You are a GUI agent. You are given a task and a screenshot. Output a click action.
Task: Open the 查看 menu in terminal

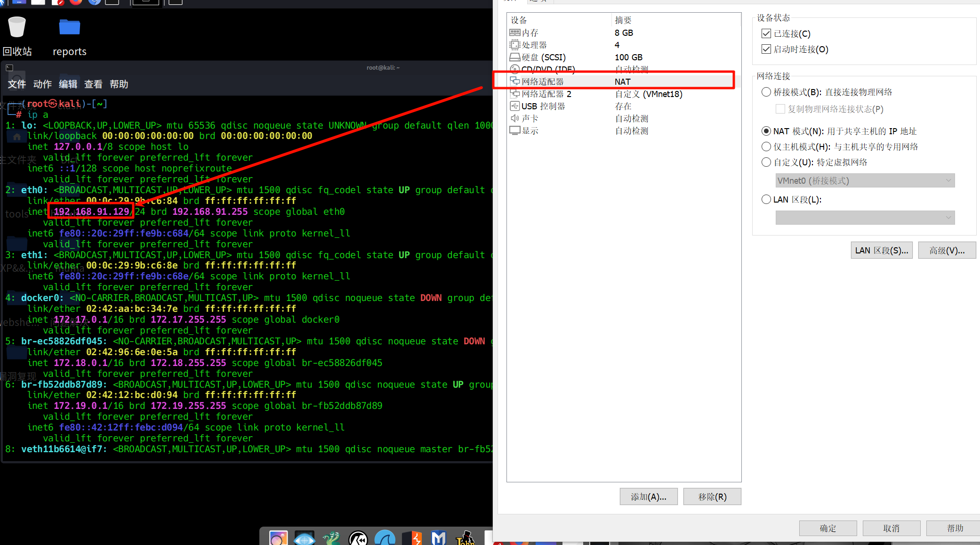tap(93, 84)
